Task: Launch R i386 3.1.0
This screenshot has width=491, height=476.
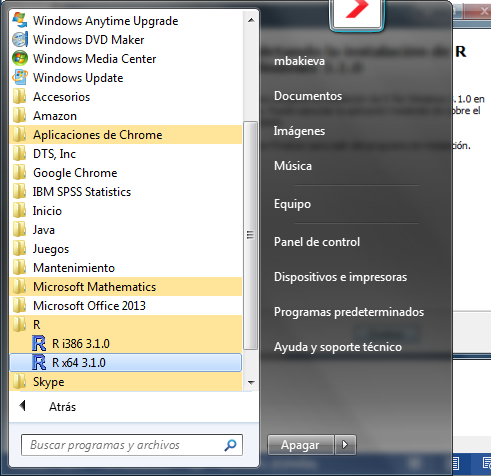Action: pyautogui.click(x=126, y=343)
